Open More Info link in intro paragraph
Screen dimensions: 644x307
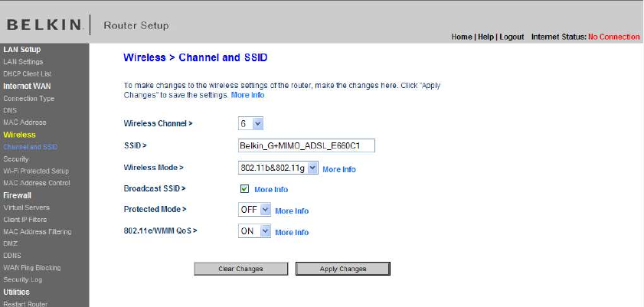pos(247,95)
